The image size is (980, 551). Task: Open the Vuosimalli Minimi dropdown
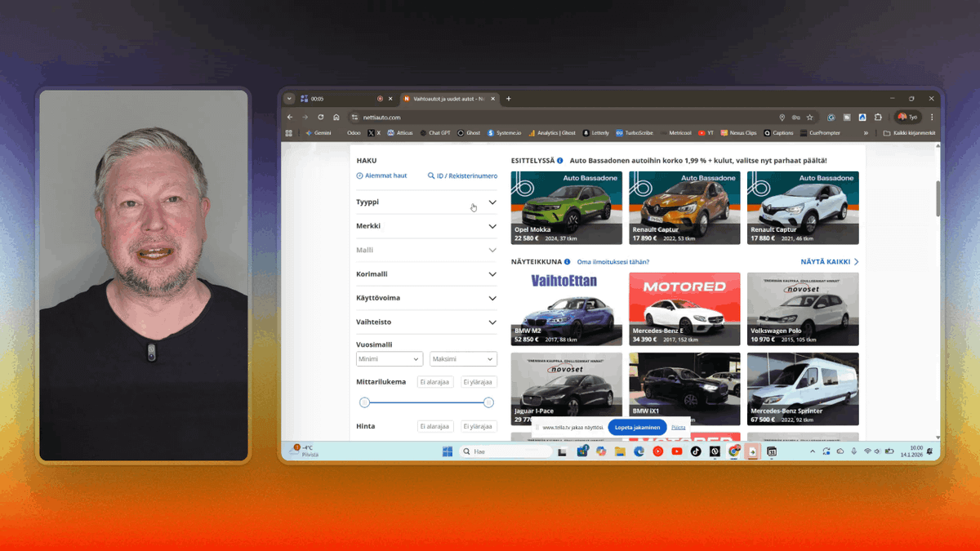coord(390,359)
